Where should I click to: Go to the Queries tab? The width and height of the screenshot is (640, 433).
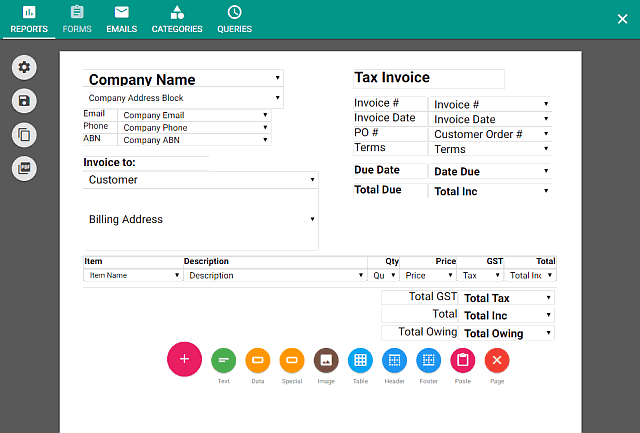(234, 19)
